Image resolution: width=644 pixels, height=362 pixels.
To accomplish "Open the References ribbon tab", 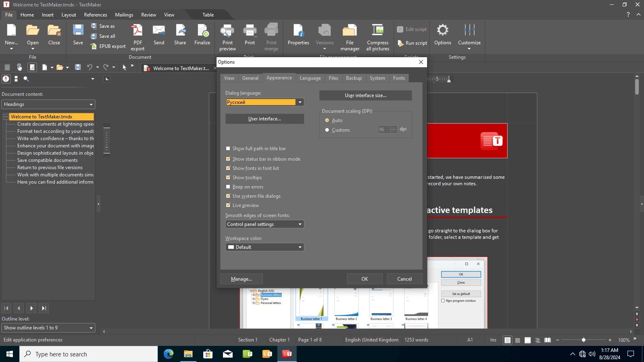I will [95, 15].
